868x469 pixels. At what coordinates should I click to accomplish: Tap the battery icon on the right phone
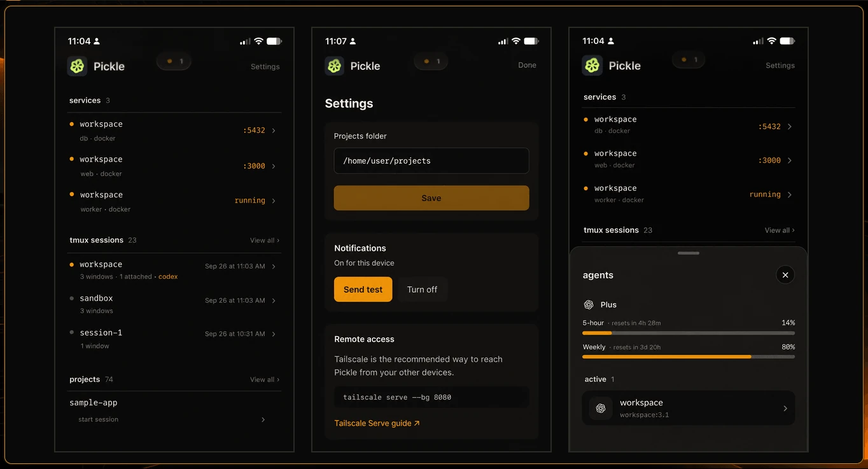coord(787,41)
